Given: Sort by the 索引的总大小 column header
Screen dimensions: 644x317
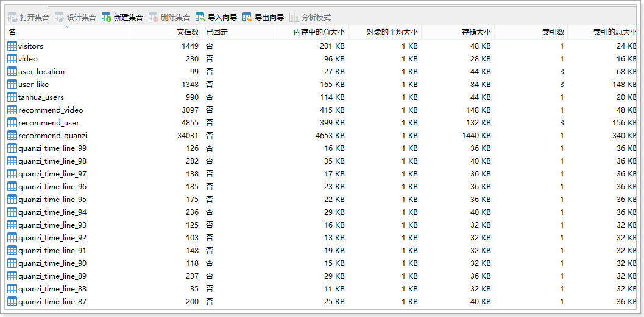Looking at the screenshot, I should [x=603, y=32].
